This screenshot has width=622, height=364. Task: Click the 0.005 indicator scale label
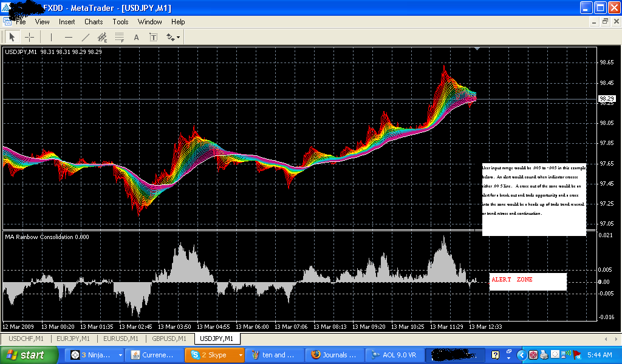click(606, 270)
